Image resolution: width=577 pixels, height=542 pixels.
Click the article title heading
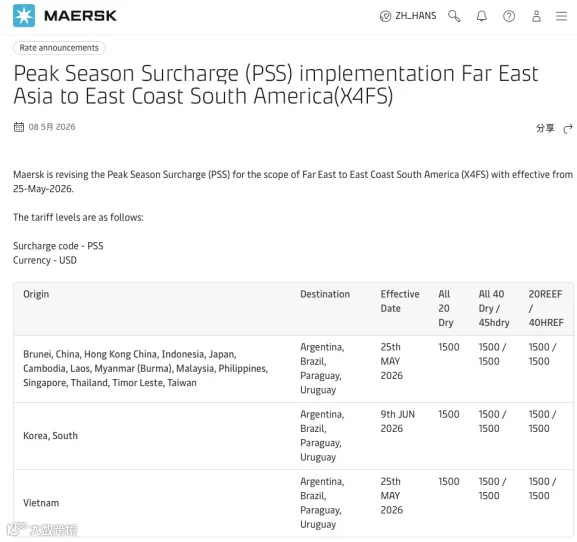276,85
